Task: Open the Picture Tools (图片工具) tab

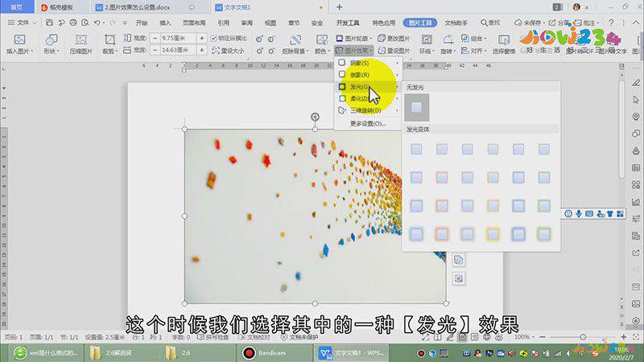Action: (x=419, y=23)
